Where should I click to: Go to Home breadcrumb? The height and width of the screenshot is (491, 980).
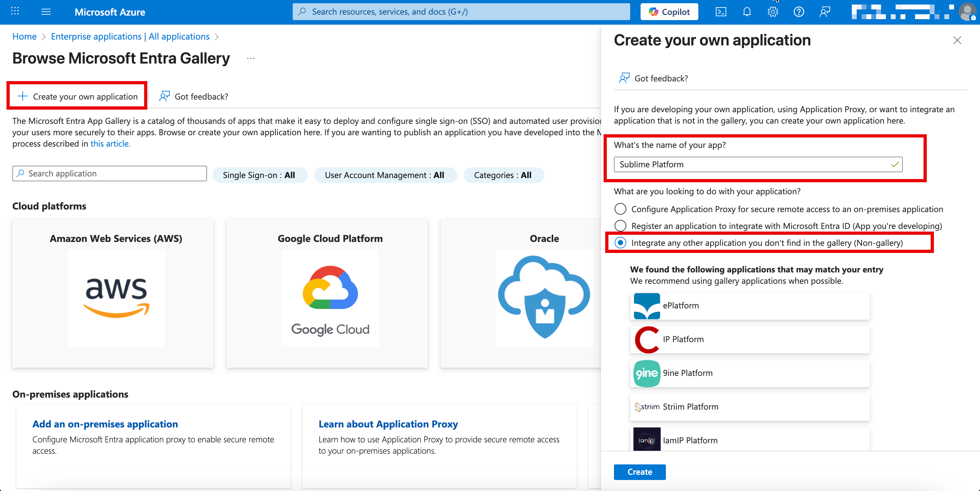tap(24, 37)
